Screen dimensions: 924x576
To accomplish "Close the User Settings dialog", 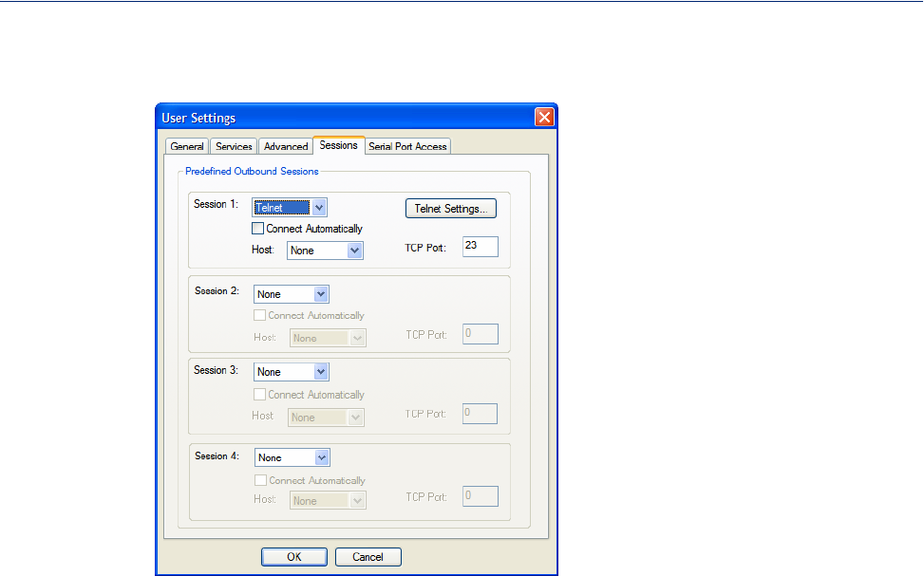I will coord(544,118).
